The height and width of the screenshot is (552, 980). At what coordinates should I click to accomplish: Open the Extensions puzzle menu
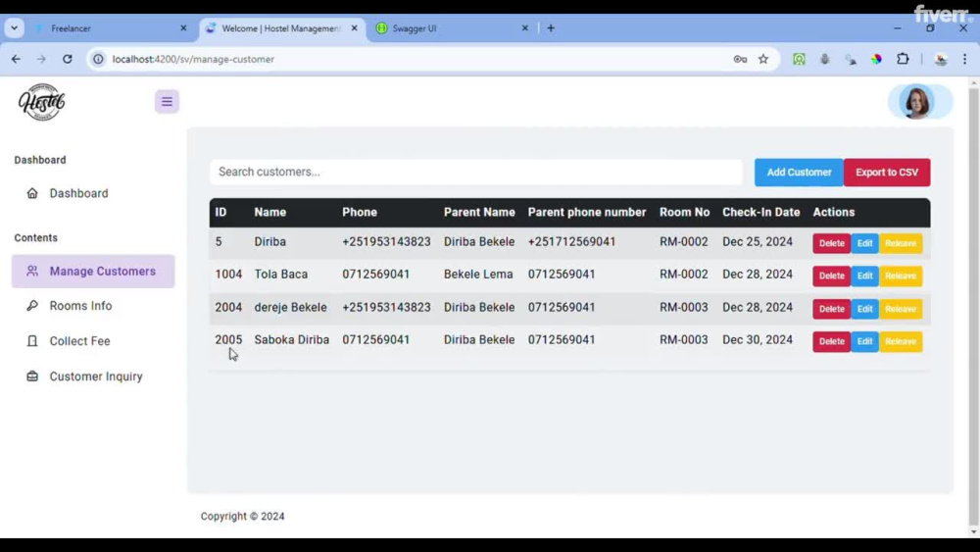click(x=903, y=59)
